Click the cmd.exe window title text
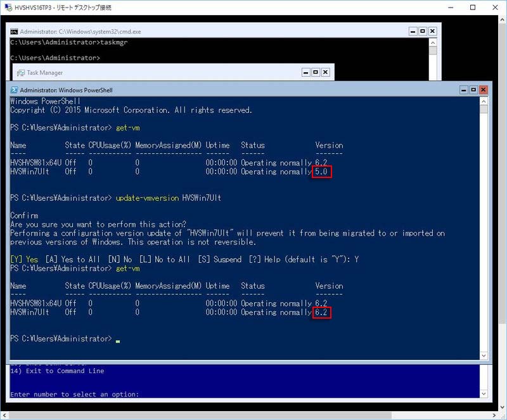The image size is (507, 420). [80, 32]
